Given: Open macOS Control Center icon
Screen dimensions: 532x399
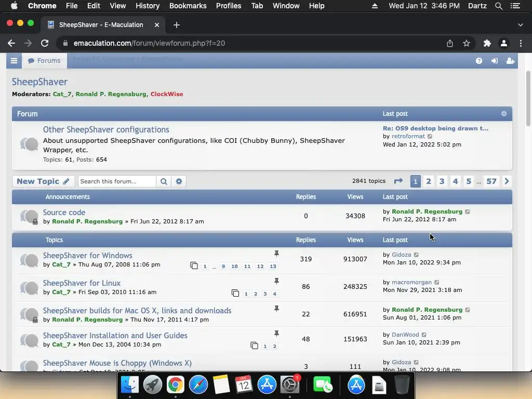Looking at the screenshot, I should [x=515, y=6].
